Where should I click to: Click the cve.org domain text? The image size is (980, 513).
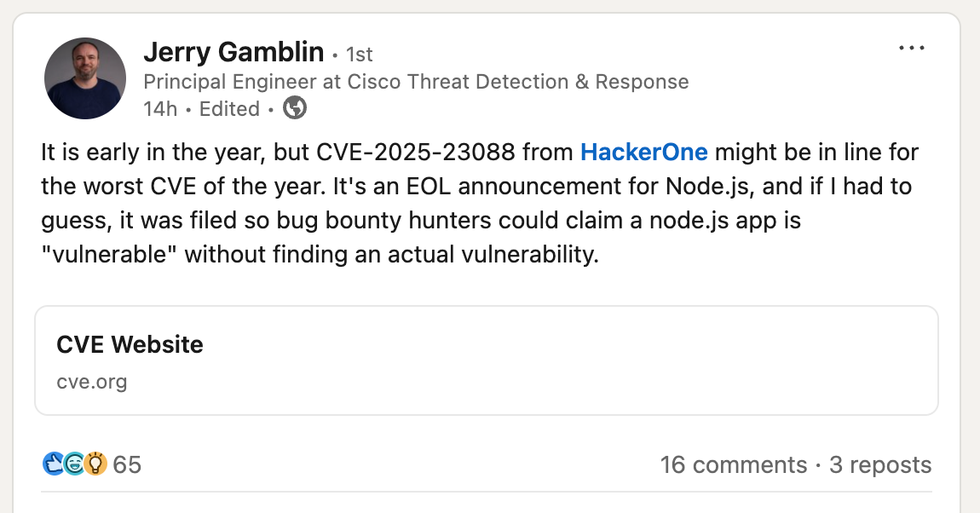pyautogui.click(x=91, y=381)
